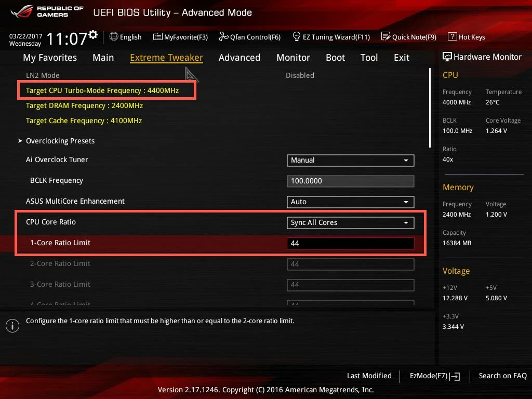View the Hot Keys list

pyautogui.click(x=466, y=37)
